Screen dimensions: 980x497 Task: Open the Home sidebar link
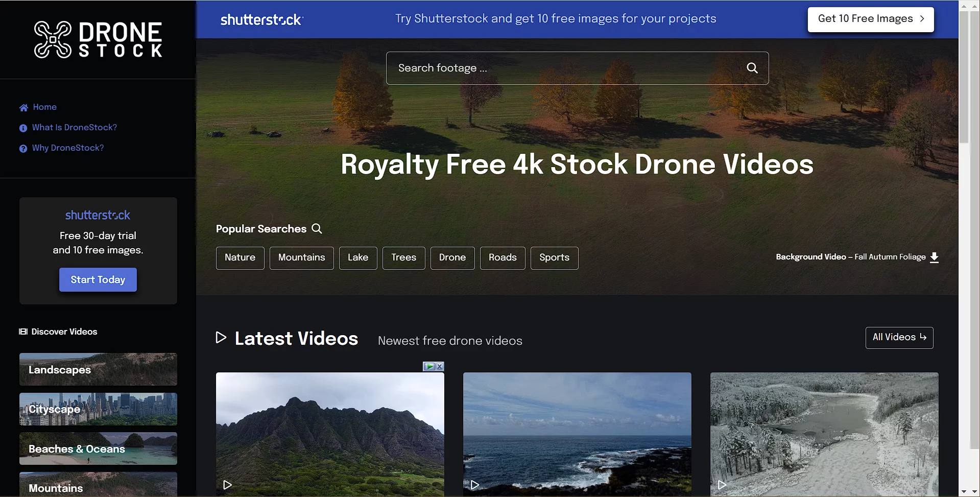point(44,107)
